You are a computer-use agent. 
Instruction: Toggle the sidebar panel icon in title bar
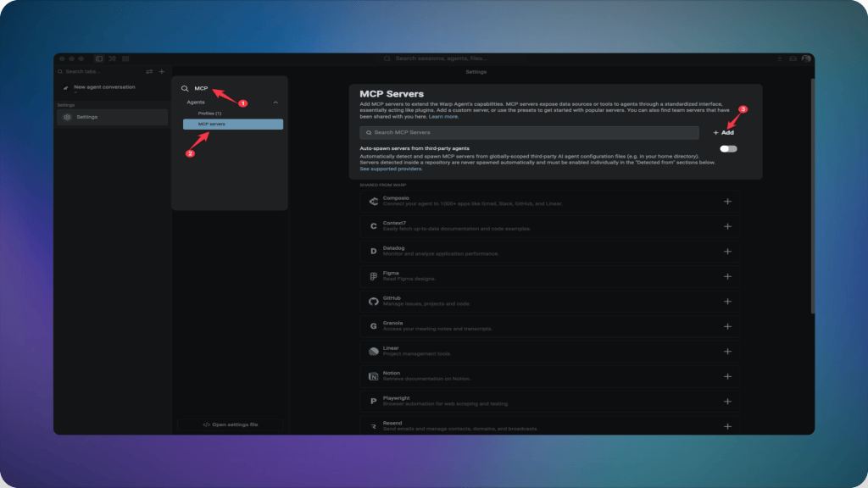point(99,58)
